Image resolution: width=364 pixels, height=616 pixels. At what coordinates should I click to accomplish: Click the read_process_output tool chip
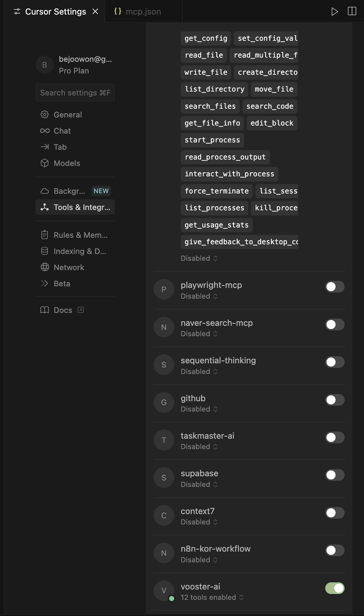225,157
